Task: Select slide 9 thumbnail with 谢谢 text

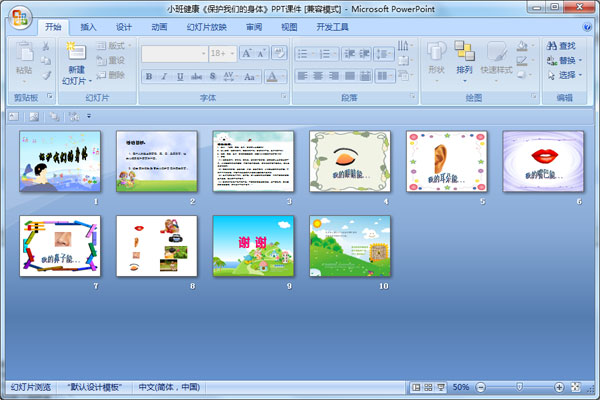Action: click(253, 244)
